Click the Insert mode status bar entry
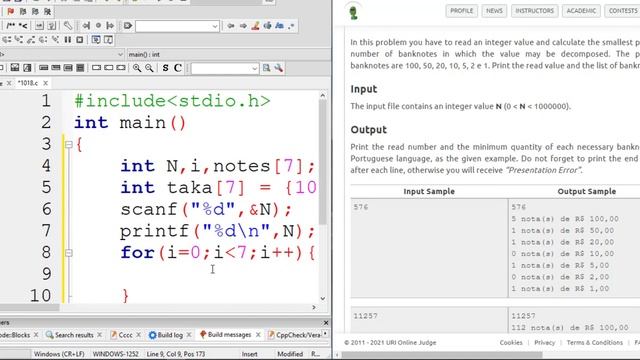Image resolution: width=640 pixels, height=360 pixels. [x=249, y=354]
